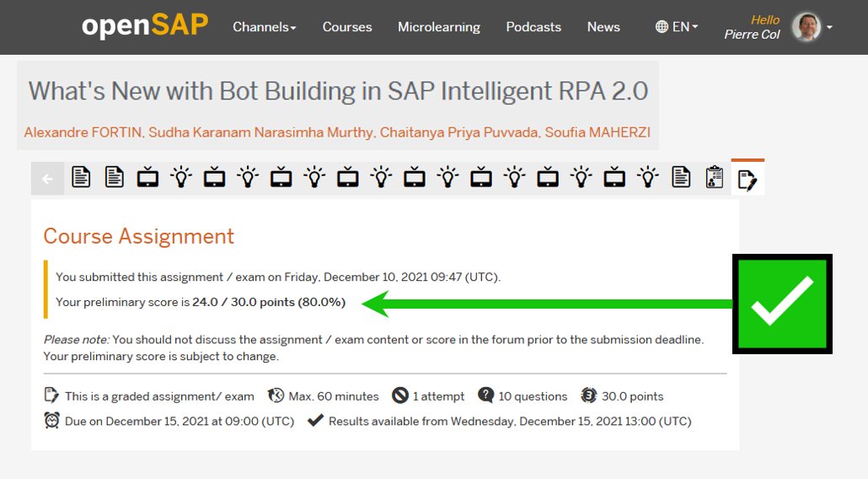The image size is (868, 479).
Task: Open the sixth video unit icon
Action: tap(481, 177)
